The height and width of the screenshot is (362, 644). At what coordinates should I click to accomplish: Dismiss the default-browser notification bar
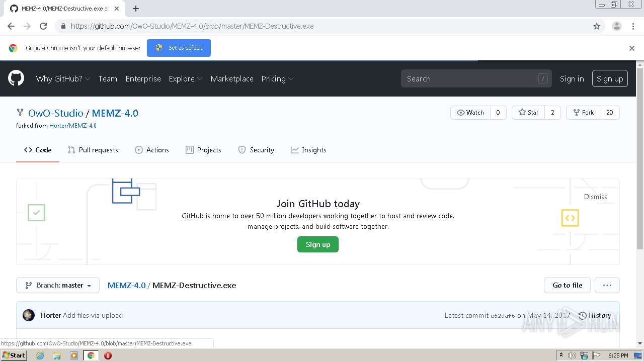[x=632, y=48]
